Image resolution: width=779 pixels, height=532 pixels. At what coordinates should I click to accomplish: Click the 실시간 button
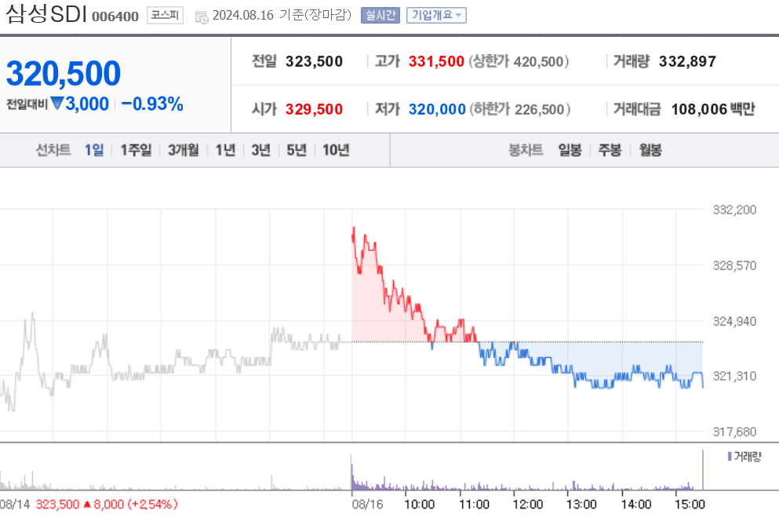[x=380, y=16]
